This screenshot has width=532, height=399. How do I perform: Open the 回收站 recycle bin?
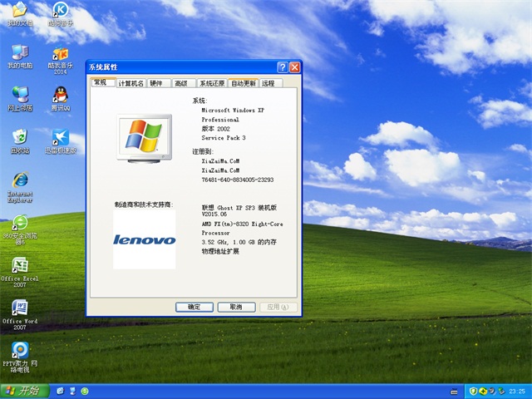(19, 137)
